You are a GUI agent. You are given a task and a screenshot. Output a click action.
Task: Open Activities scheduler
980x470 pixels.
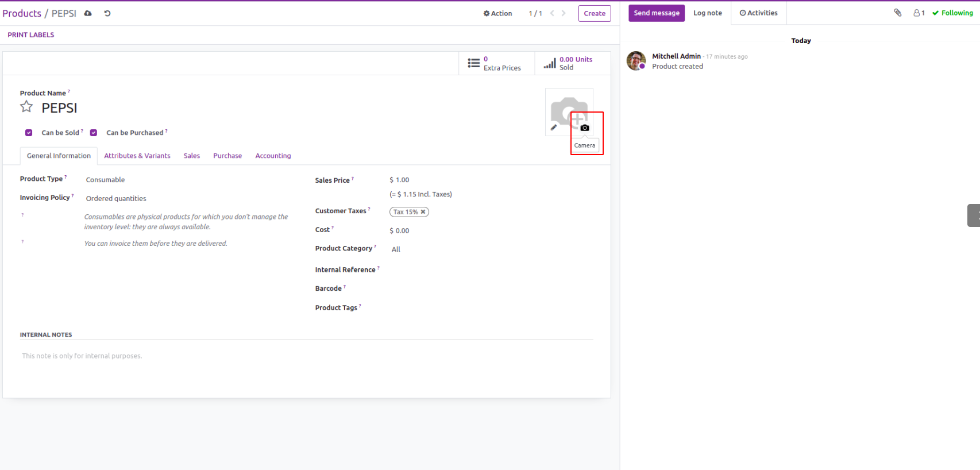[x=759, y=13]
